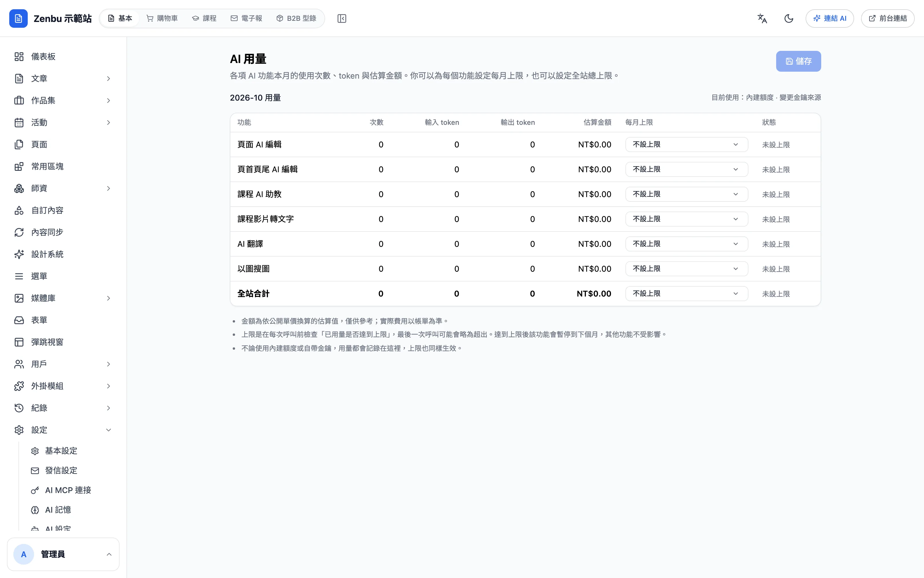The width and height of the screenshot is (924, 578).
Task: Collapse sidebar with panel toggle icon
Action: [x=342, y=18]
